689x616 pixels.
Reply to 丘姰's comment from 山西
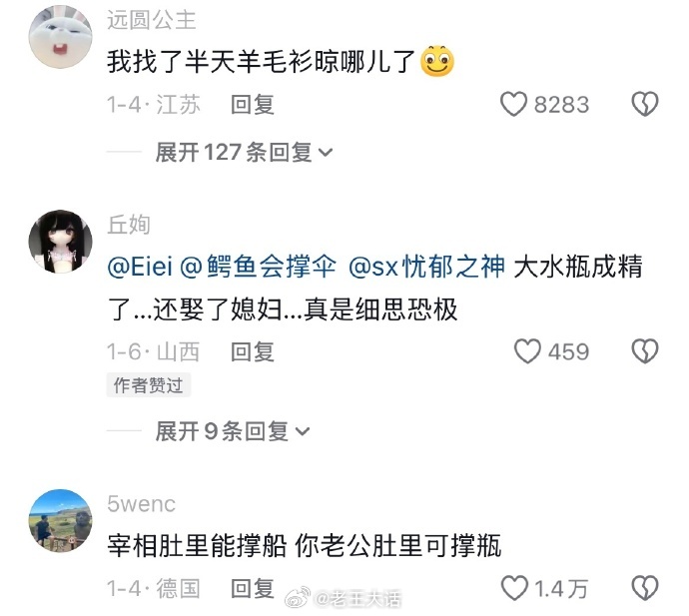tap(253, 352)
